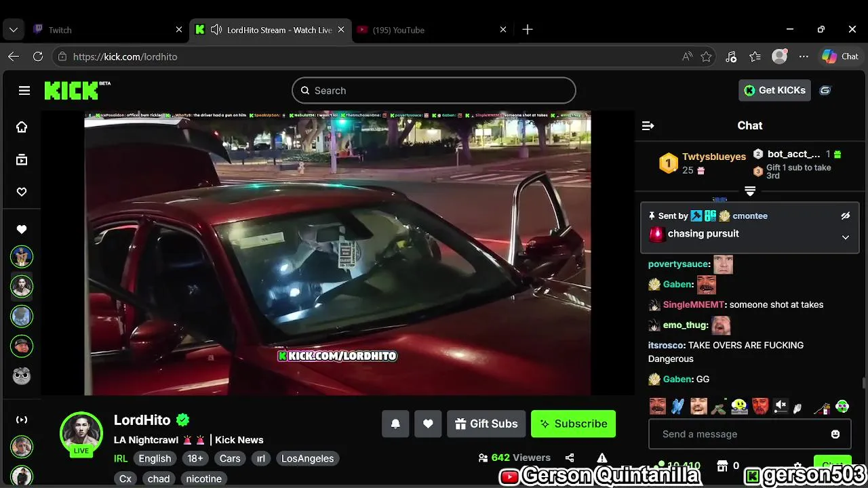Viewport: 868px width, 488px height.
Task: Open the Browse icon in the sidebar
Action: (x=22, y=159)
